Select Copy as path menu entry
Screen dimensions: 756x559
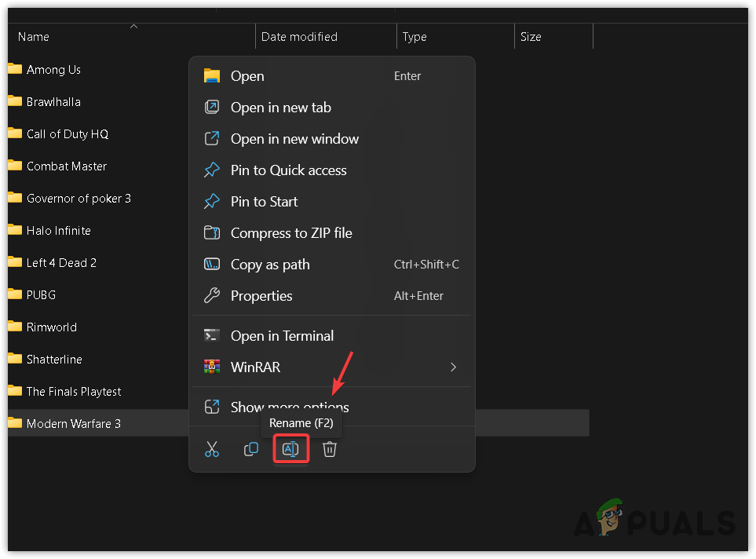[x=270, y=265]
